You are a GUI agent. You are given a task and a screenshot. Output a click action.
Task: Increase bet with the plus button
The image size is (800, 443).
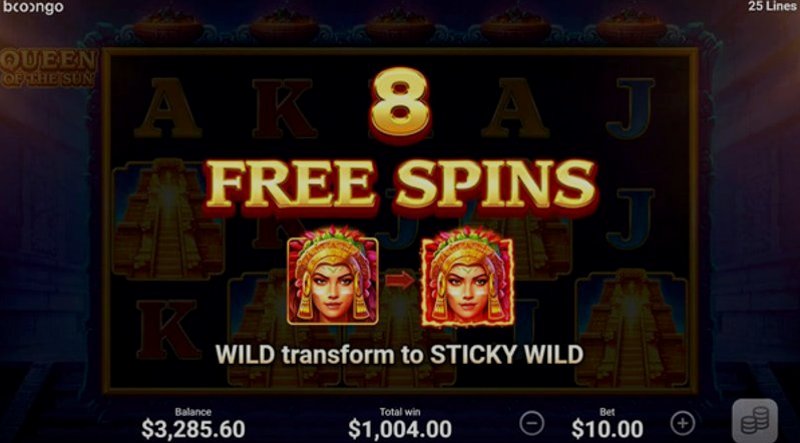[683, 423]
